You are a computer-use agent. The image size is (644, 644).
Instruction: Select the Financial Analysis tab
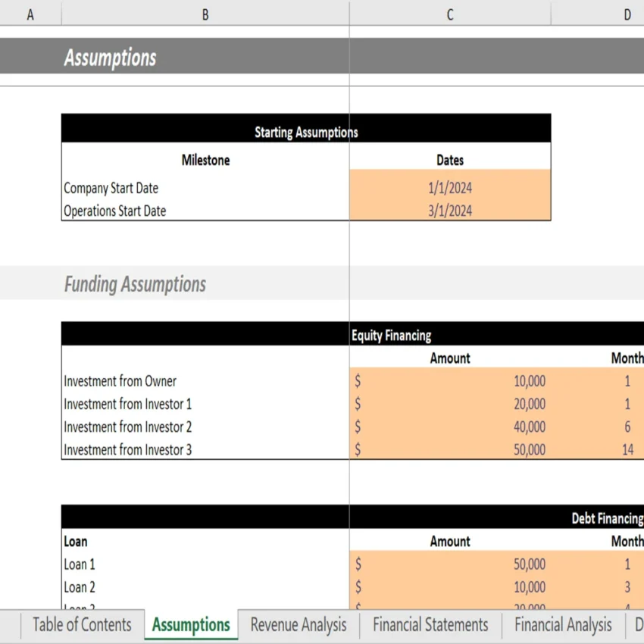tap(562, 625)
